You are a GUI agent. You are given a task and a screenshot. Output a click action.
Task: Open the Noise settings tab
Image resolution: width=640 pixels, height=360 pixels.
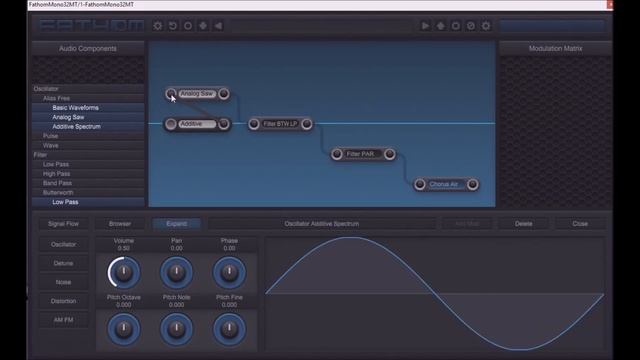pos(63,282)
